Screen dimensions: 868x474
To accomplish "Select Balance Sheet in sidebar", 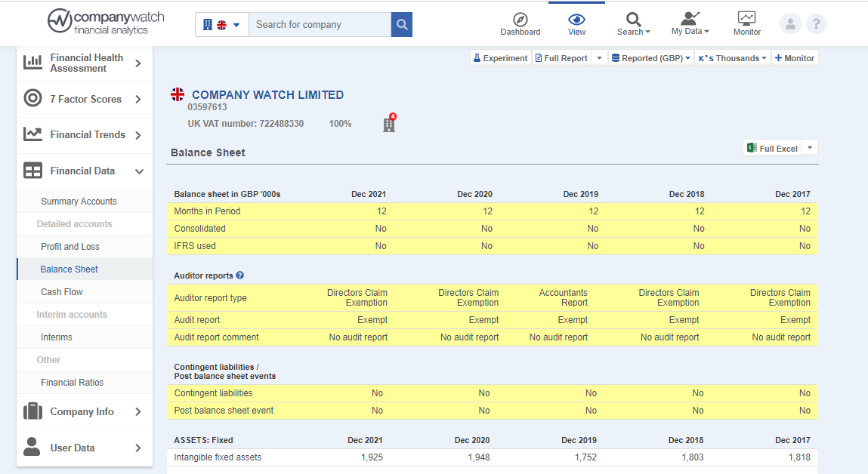I will pos(70,269).
